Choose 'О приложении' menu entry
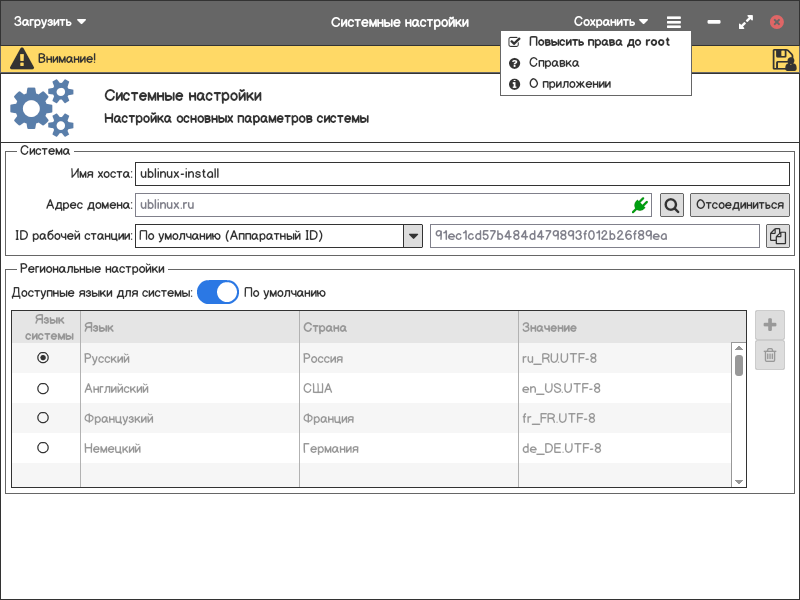800x600 pixels. pos(569,84)
